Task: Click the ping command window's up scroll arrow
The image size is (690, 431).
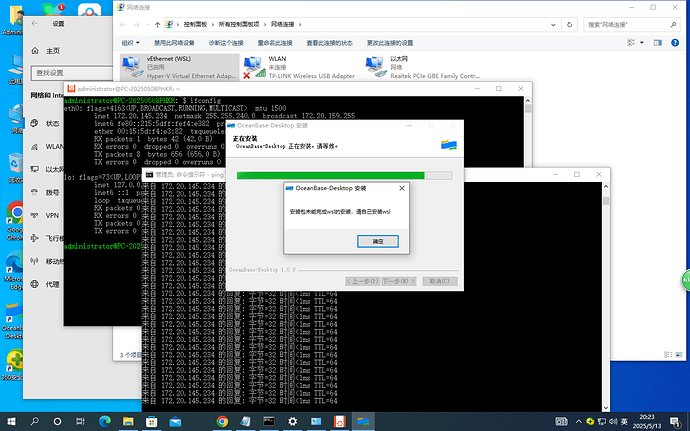Action: 606,186
